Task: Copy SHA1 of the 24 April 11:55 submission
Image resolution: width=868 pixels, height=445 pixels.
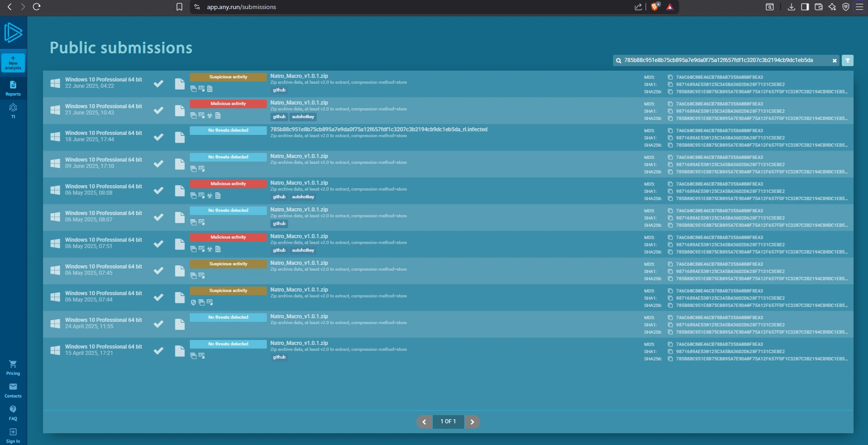Action: click(670, 325)
